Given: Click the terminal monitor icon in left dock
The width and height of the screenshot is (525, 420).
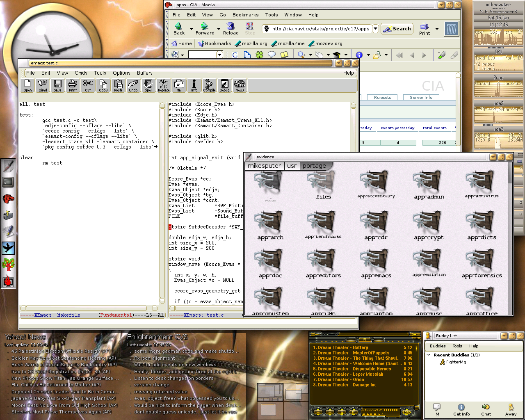Looking at the screenshot, I should pyautogui.click(x=8, y=182).
